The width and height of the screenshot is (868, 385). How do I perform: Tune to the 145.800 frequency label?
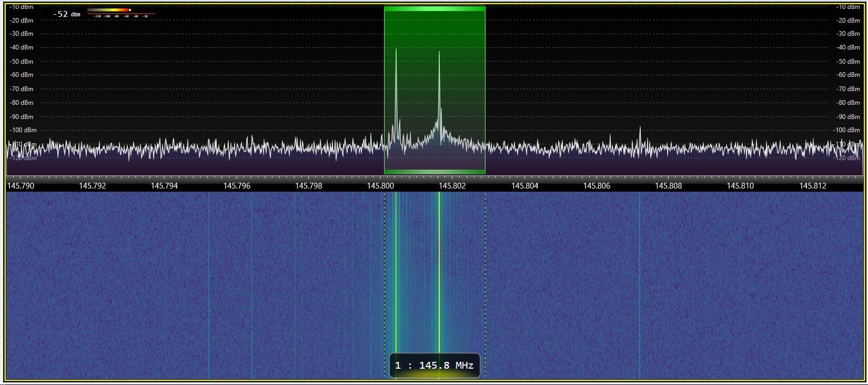click(381, 185)
